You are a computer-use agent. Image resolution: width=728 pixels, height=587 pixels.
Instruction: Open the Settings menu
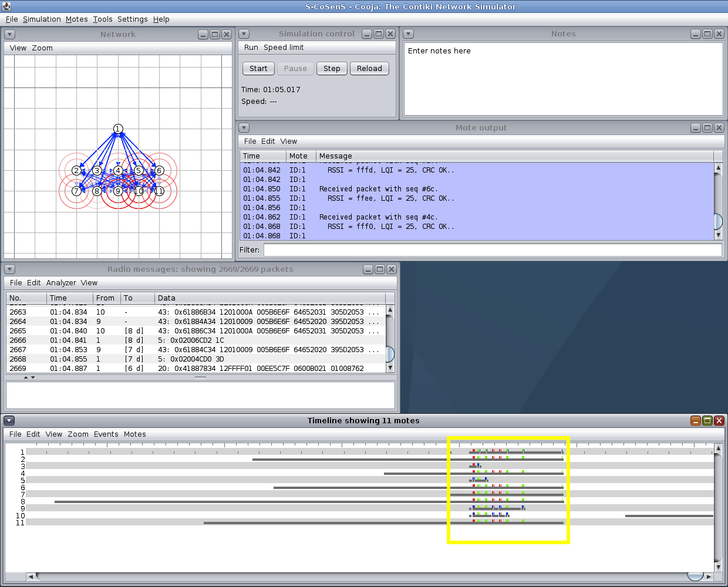133,19
